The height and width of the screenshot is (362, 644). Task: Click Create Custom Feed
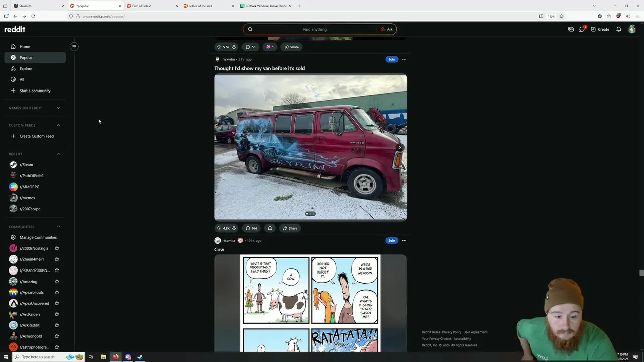coord(35,136)
